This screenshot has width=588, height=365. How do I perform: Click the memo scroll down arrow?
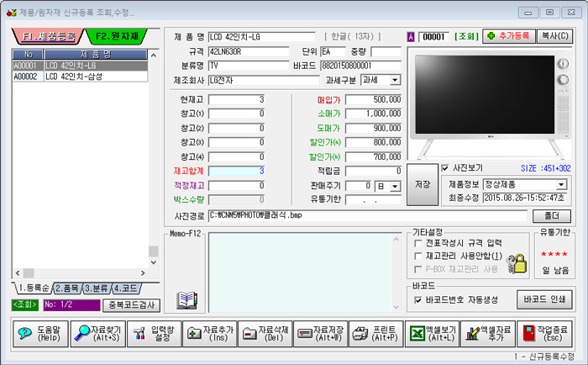point(396,307)
